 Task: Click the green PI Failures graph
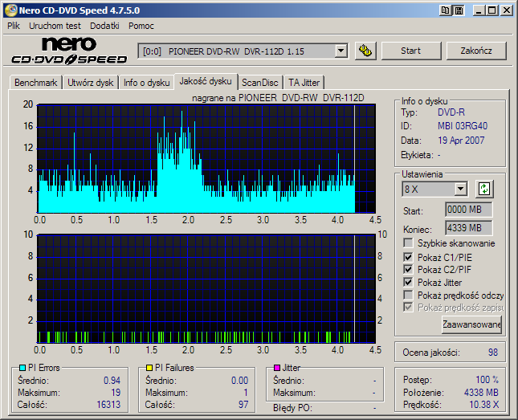(x=206, y=289)
